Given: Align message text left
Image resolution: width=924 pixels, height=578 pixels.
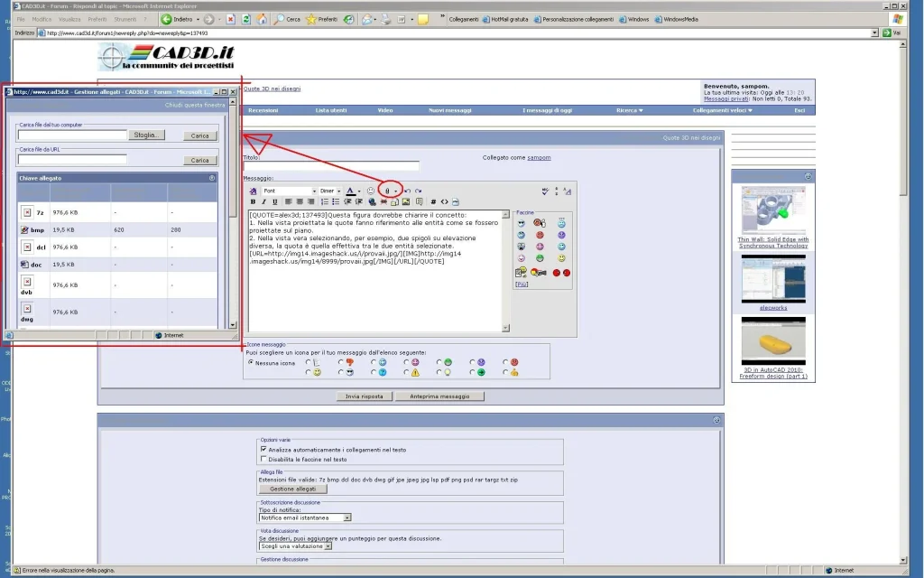Looking at the screenshot, I should click(289, 201).
